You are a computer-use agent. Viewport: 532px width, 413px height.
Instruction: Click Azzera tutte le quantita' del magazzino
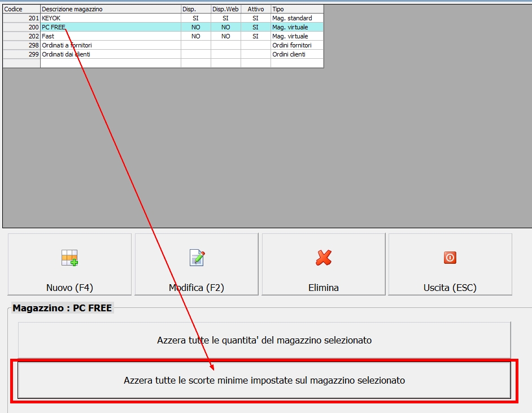[x=264, y=340]
